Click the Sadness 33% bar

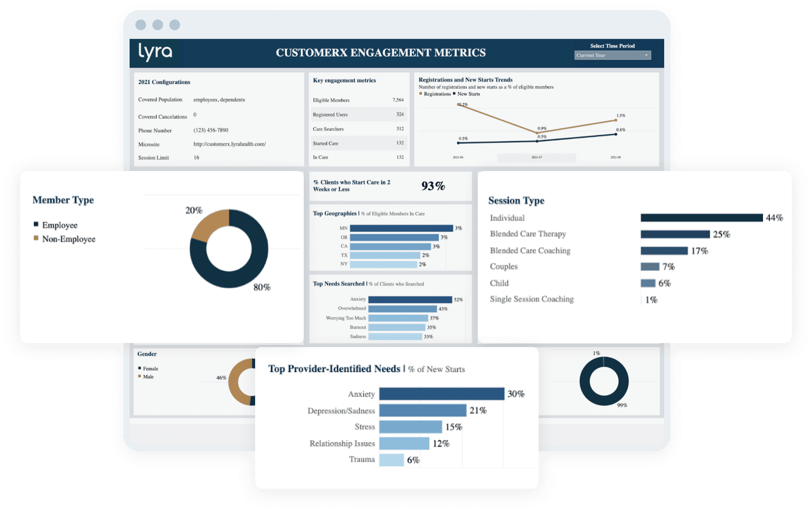pyautogui.click(x=395, y=336)
